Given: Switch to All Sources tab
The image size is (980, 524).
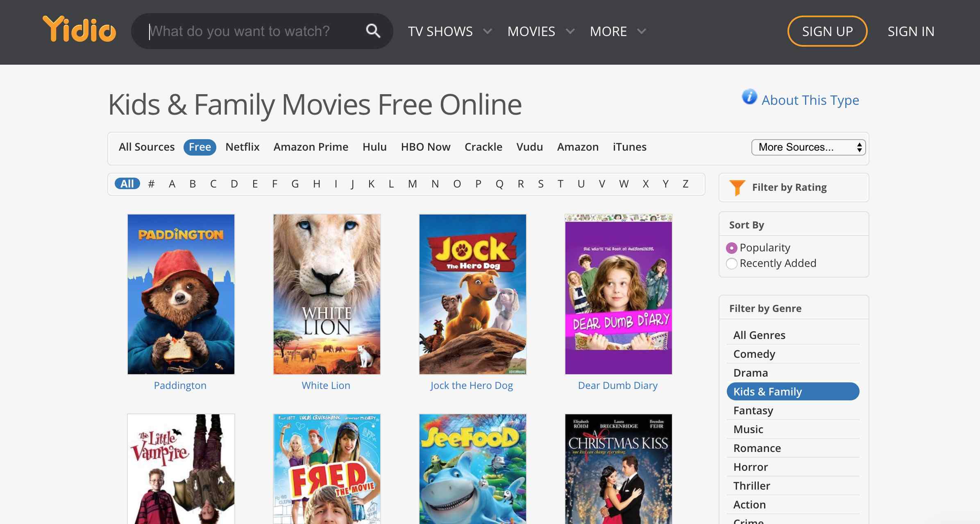Looking at the screenshot, I should pos(147,147).
